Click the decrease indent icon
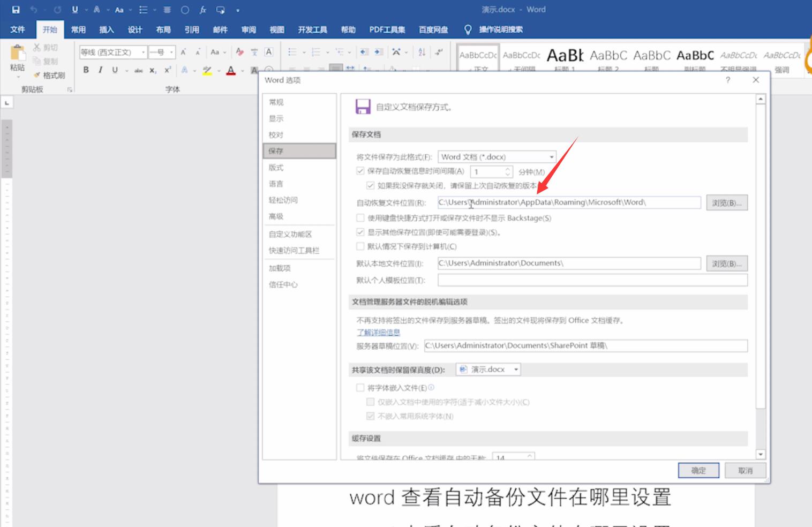 (x=364, y=52)
